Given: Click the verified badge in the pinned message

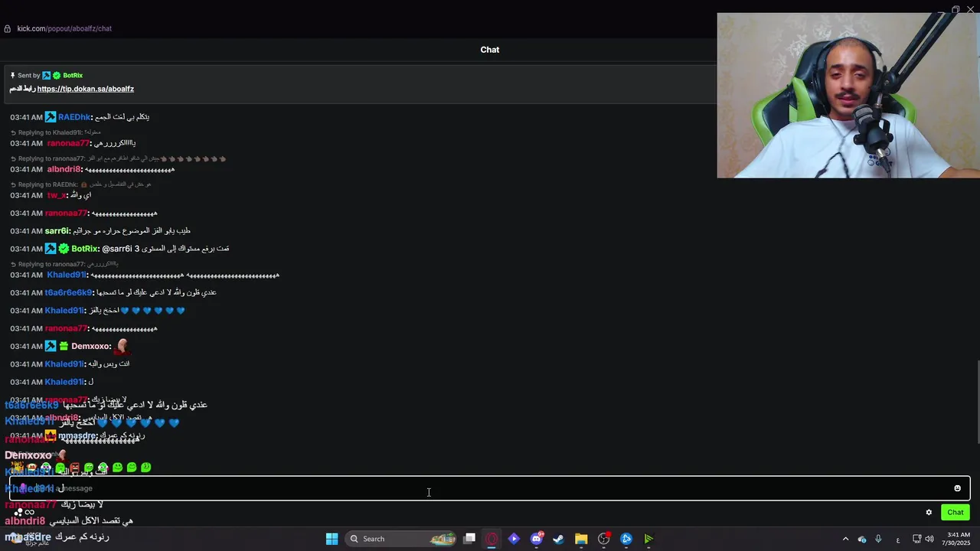Looking at the screenshot, I should 57,76.
